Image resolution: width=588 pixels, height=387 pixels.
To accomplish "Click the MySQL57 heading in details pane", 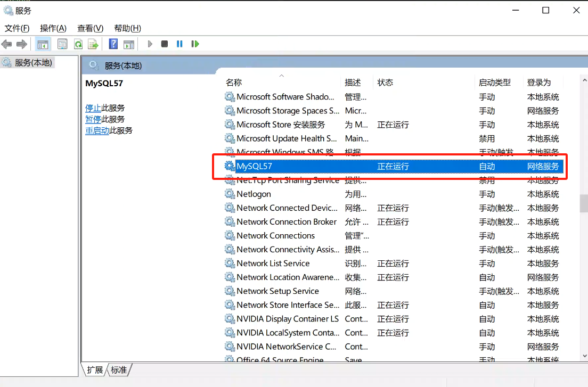I will [104, 83].
